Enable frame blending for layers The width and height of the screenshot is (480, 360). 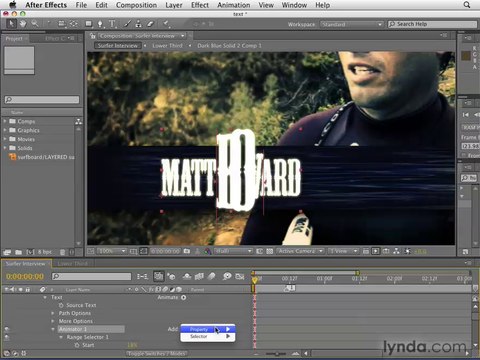click(199, 276)
